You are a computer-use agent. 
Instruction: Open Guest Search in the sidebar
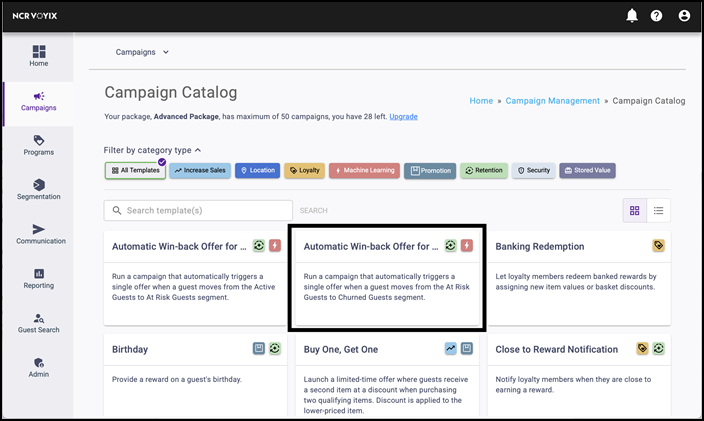[38, 323]
